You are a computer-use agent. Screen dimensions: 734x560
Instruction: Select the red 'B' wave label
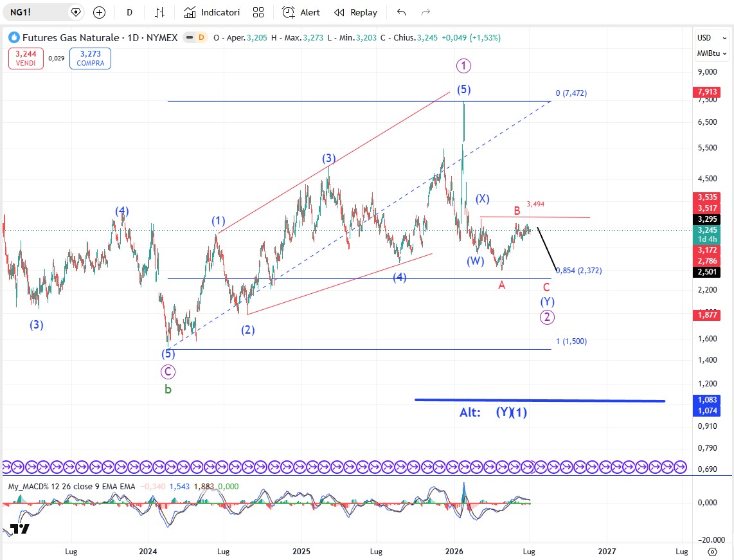[x=517, y=211]
